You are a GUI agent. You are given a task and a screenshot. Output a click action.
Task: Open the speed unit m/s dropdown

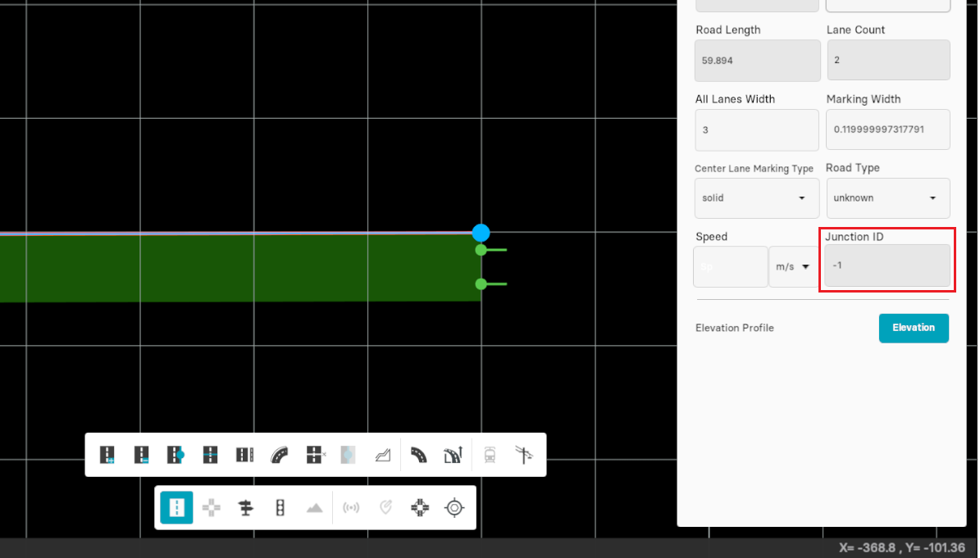[x=793, y=267]
